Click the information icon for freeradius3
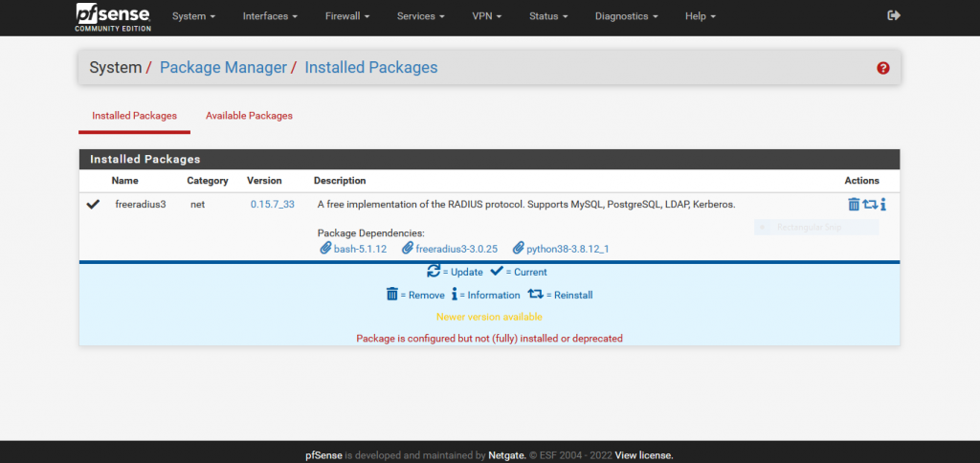980x463 pixels. [882, 204]
